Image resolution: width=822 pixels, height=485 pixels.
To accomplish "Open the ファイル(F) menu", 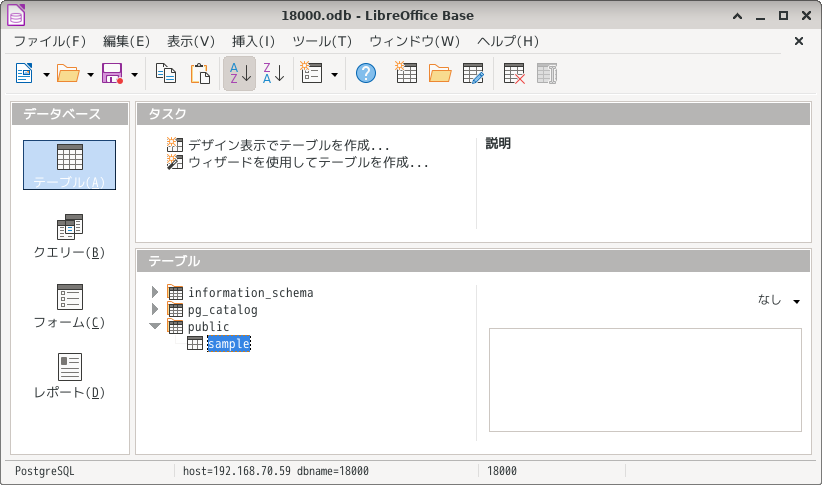I will 50,41.
